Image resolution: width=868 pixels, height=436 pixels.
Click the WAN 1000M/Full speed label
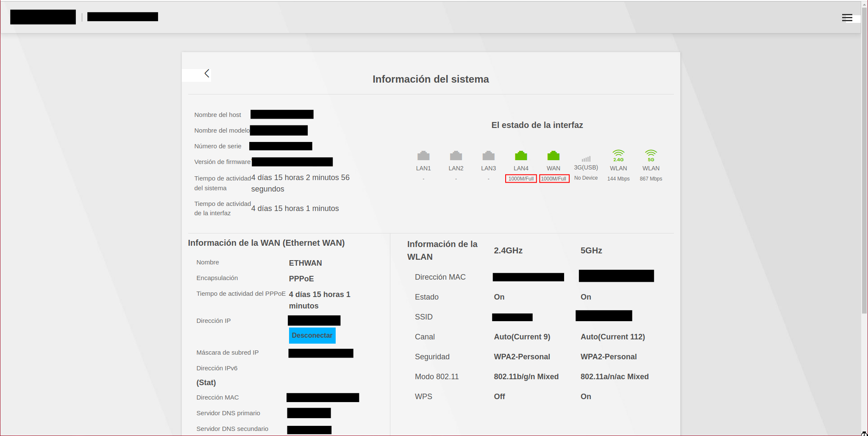coord(554,179)
